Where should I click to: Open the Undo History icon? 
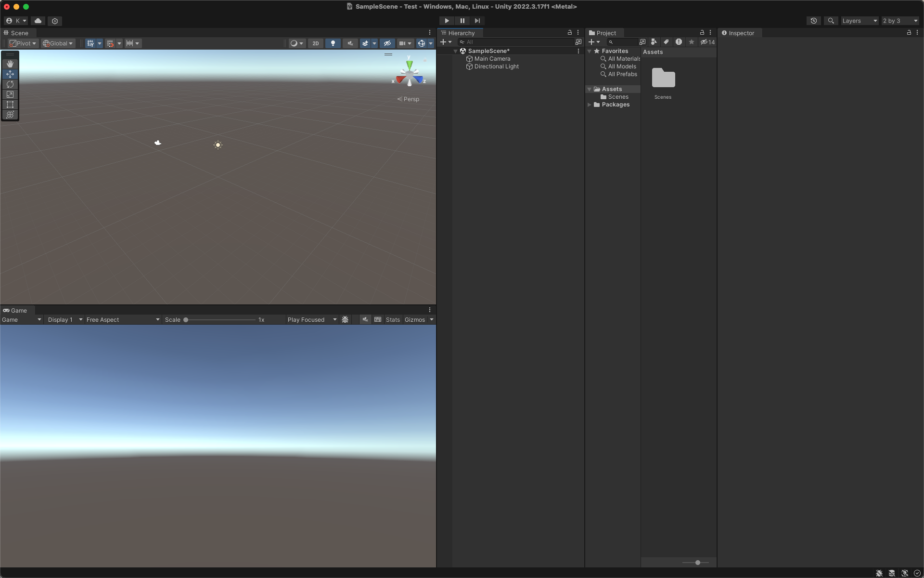814,21
